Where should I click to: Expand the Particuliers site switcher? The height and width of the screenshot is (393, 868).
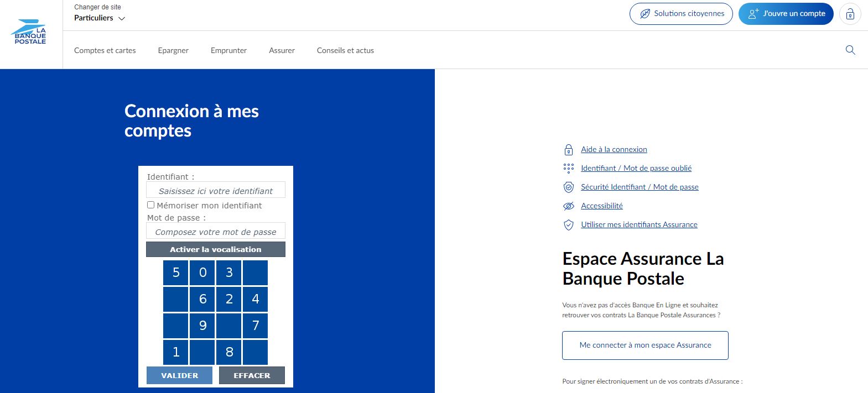point(100,18)
